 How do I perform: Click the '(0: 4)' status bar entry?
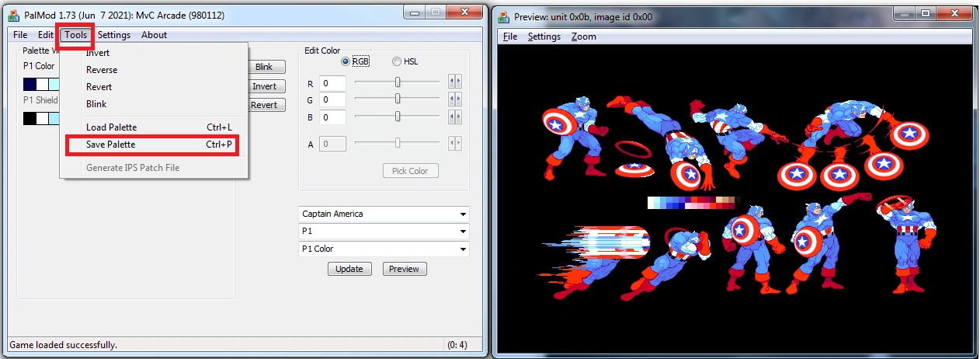[457, 344]
